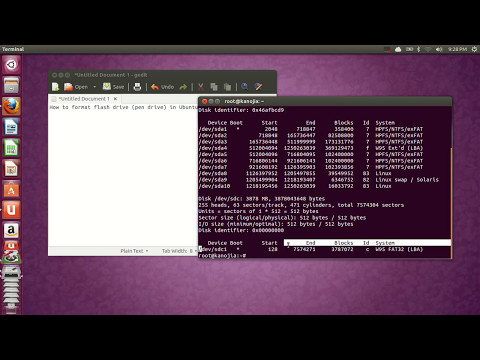The image size is (480, 360).
Task: Close the Untitled Document 1 tab
Action: [x=115, y=99]
